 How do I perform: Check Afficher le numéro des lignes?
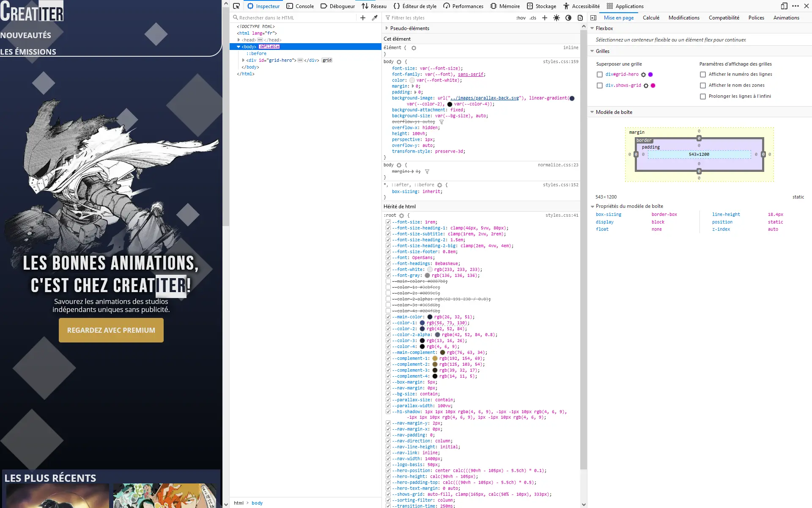(703, 75)
